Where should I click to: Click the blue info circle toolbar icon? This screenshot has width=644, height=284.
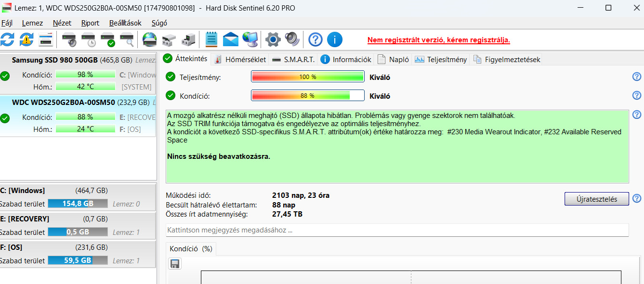tap(334, 39)
